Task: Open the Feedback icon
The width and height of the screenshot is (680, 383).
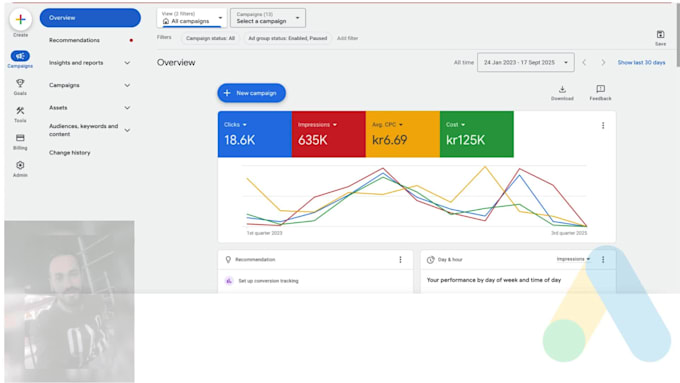Action: 600,89
